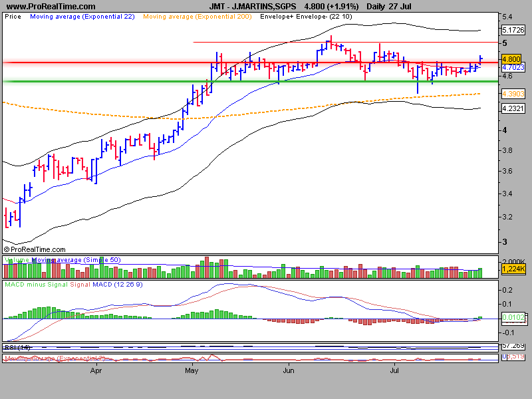Click the 3.8 price axis label
The height and width of the screenshot is (399, 532).
(507, 151)
